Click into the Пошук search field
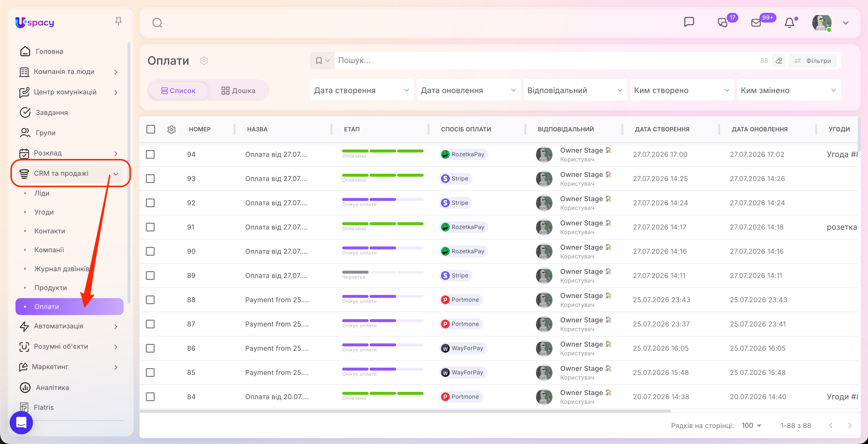Viewport: 868px width, 444px height. click(546, 61)
